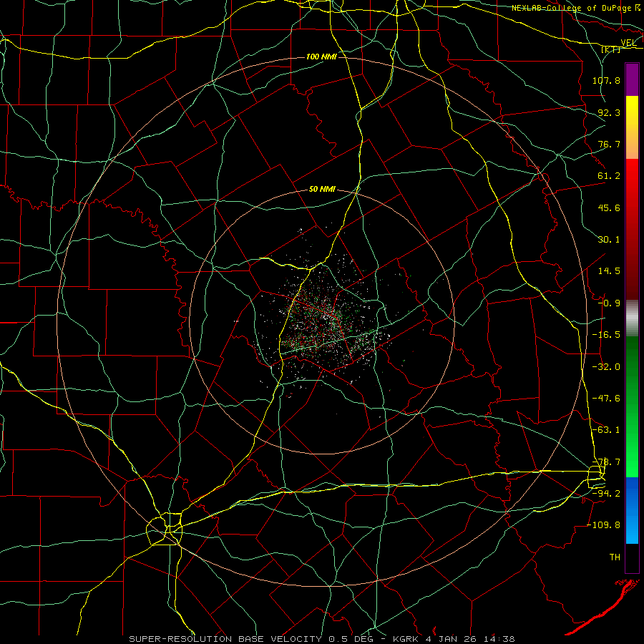Click the TH legend label
This screenshot has height=644, width=644.
[615, 557]
